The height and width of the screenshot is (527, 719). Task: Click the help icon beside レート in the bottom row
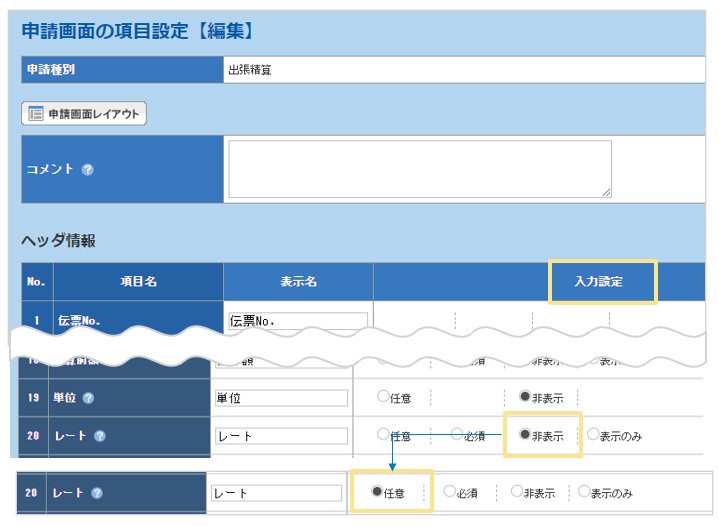click(x=97, y=493)
